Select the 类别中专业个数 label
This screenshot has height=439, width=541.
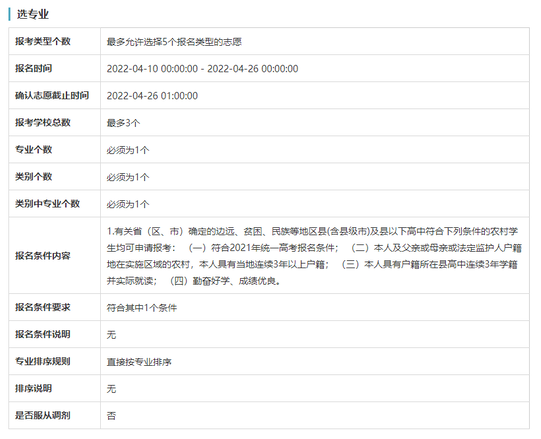point(47,204)
